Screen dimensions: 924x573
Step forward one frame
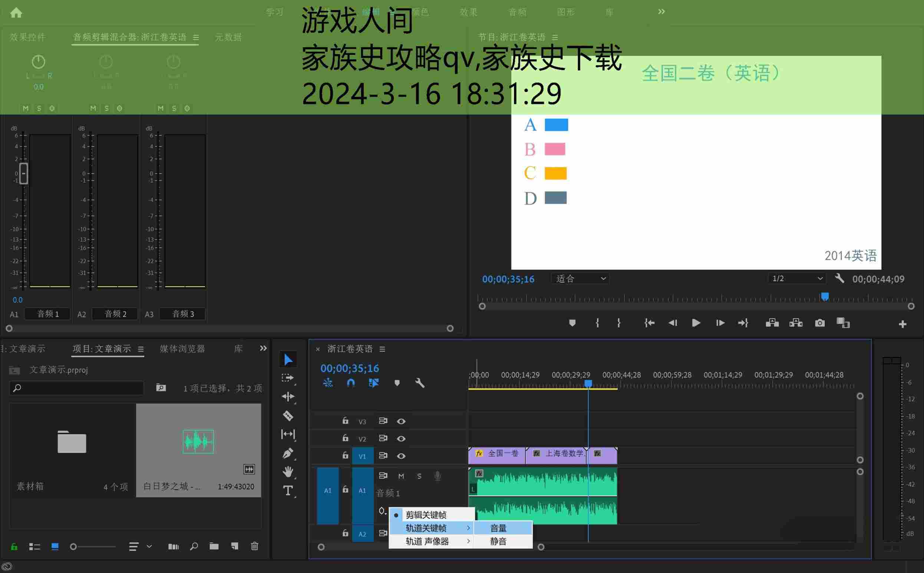coord(720,323)
